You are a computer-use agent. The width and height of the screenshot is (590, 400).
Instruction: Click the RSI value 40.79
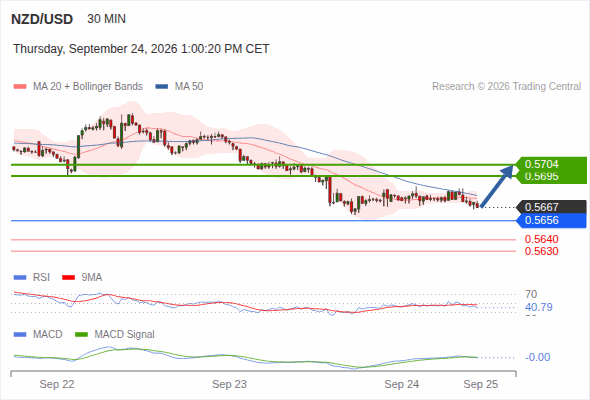click(539, 307)
